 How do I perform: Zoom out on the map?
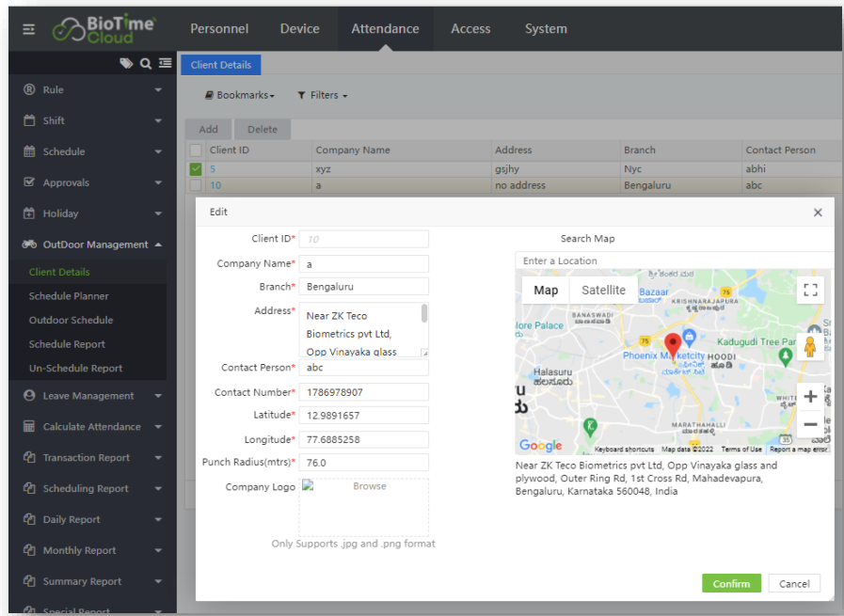[x=809, y=425]
